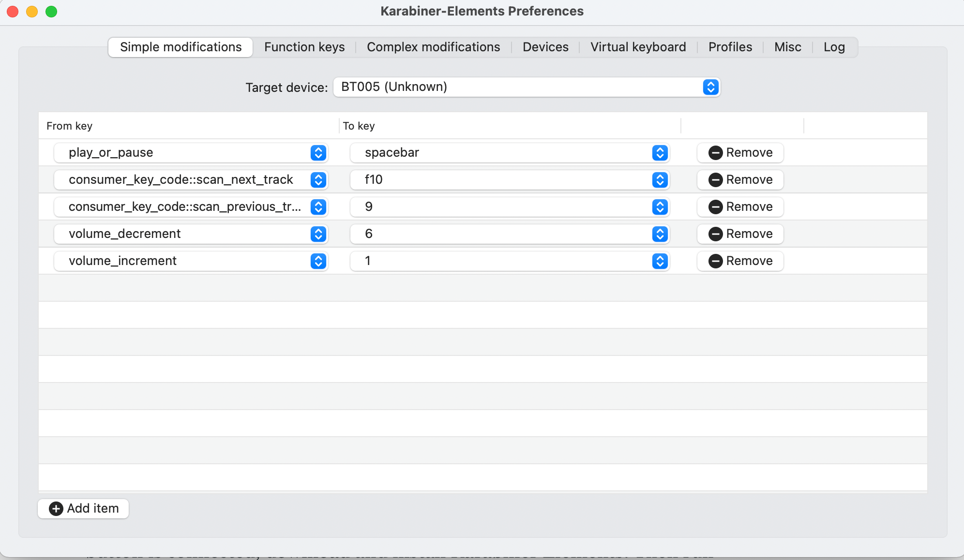Open the to-key dropdown showing 1

510,261
